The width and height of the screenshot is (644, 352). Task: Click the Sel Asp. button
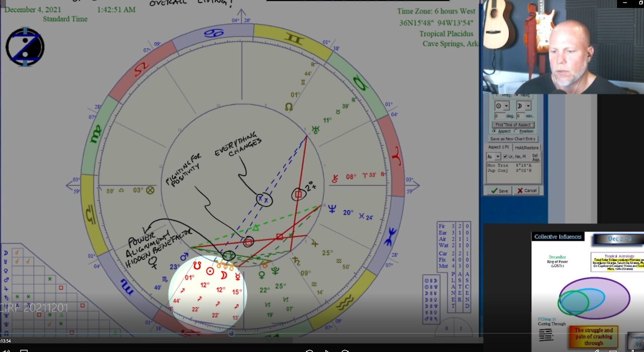(x=536, y=157)
